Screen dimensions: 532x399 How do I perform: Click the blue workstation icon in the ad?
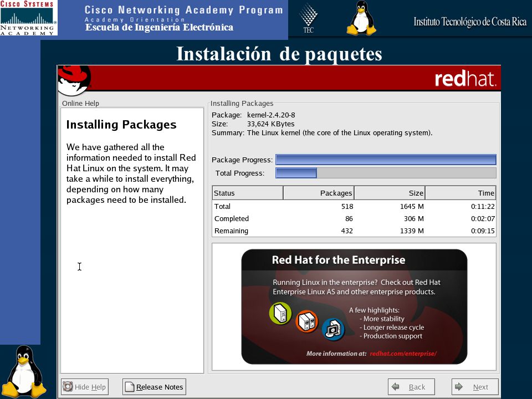333,330
